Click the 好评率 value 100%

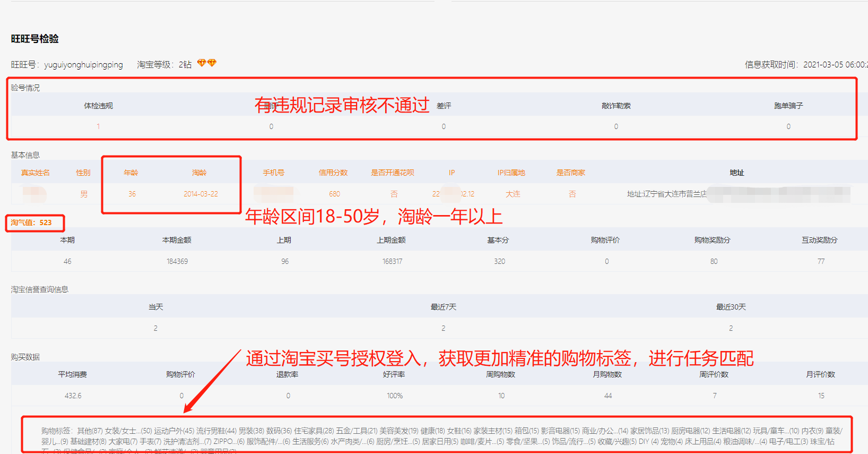pos(395,396)
